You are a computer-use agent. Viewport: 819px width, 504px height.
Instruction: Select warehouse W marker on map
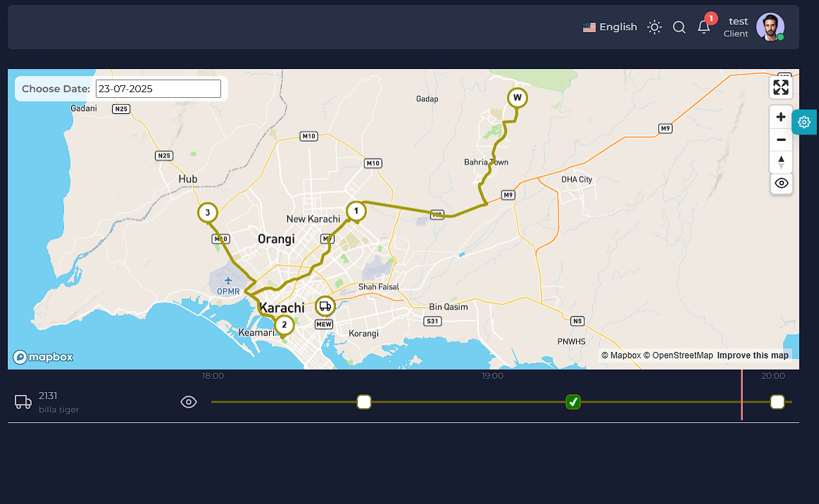[x=517, y=98]
